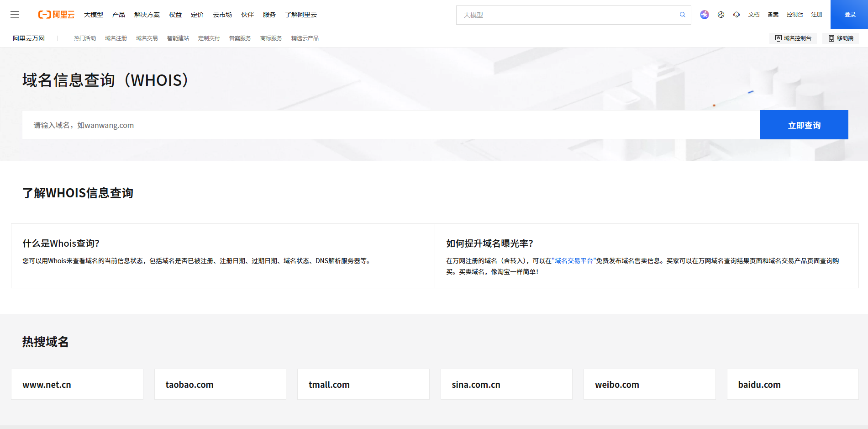Open the 产品 dropdown menu
868x429 pixels.
(x=119, y=15)
